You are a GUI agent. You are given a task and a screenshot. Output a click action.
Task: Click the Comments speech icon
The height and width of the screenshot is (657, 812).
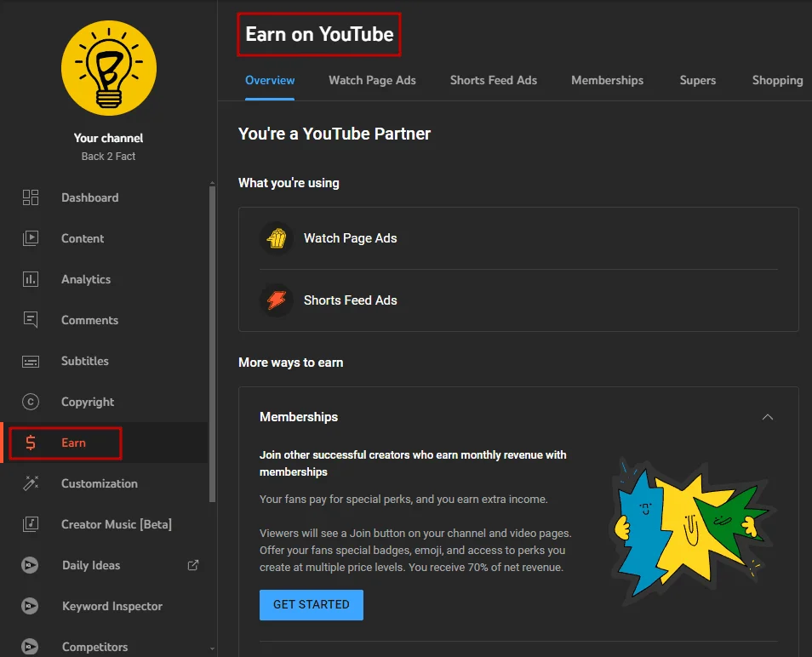31,320
